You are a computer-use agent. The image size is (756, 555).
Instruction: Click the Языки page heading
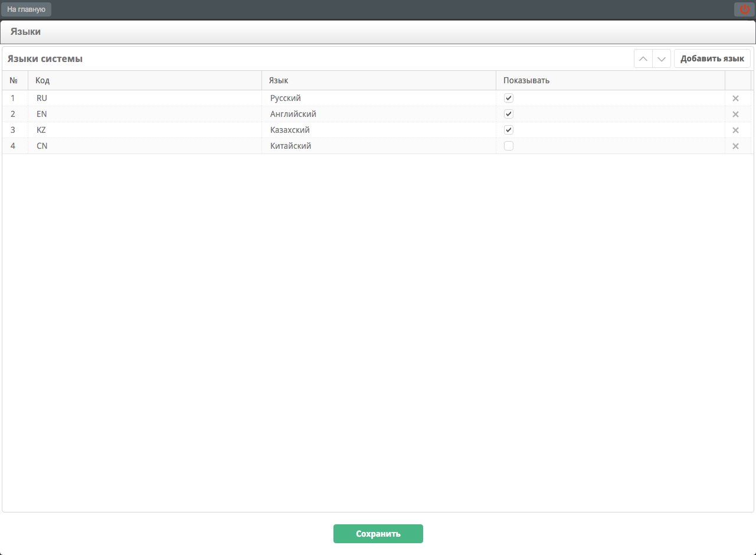point(25,32)
